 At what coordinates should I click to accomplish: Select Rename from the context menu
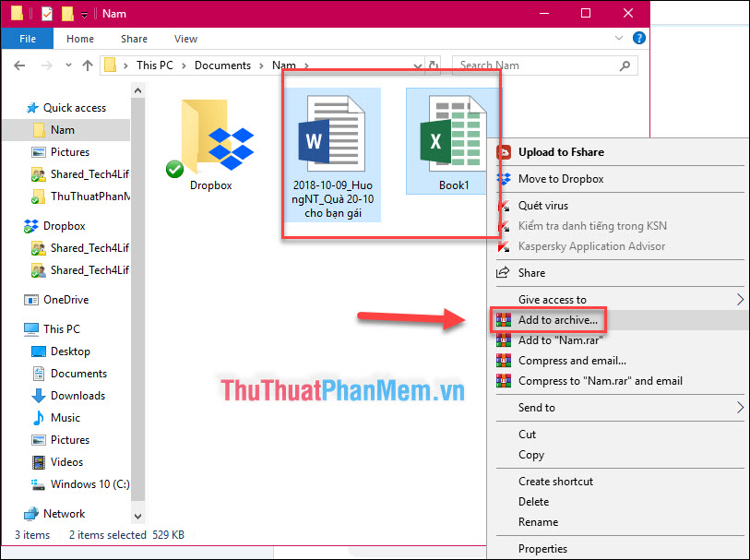[537, 522]
